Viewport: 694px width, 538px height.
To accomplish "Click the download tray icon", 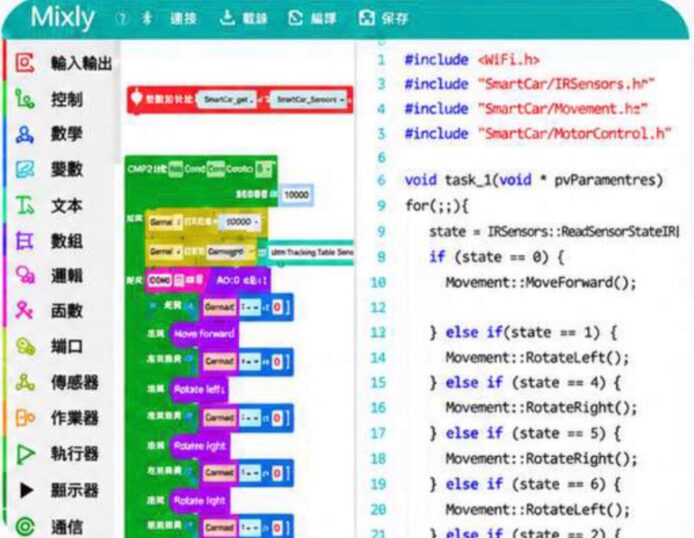I will coord(227,18).
